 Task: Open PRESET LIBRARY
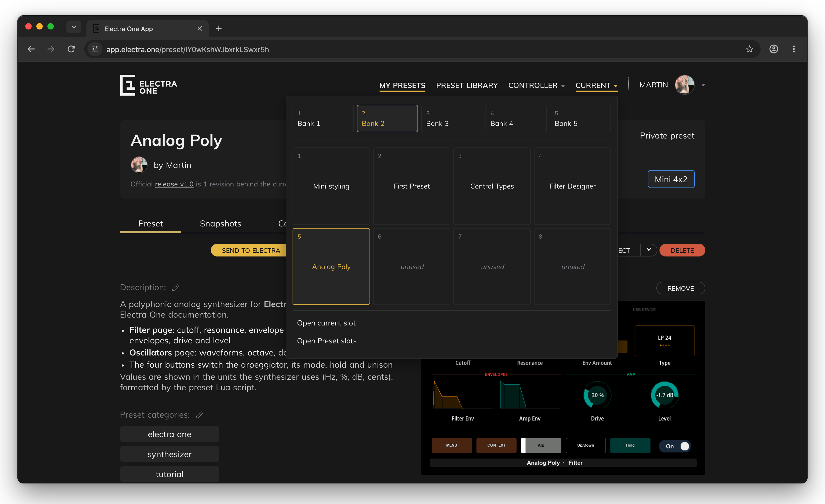(467, 86)
